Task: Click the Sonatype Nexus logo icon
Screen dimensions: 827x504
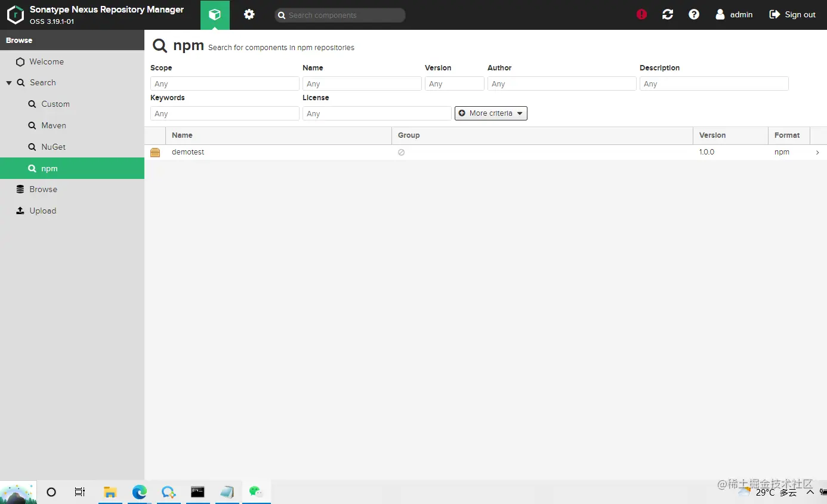Action: click(x=16, y=14)
